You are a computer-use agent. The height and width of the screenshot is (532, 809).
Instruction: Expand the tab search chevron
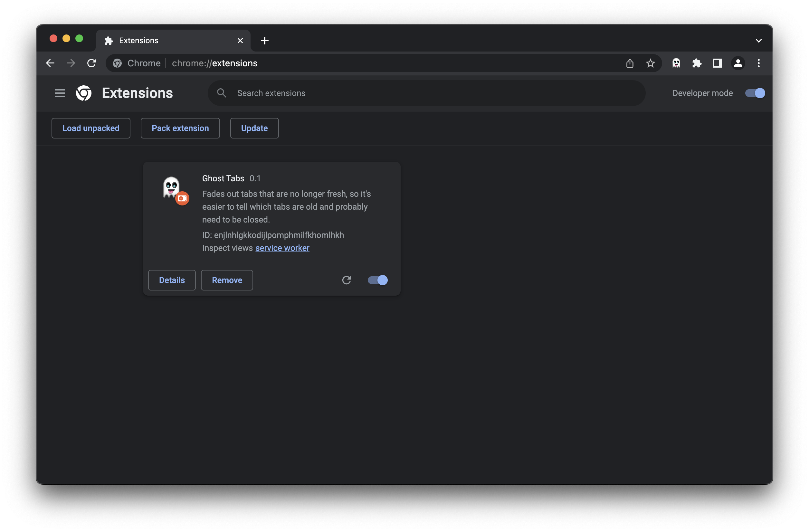(x=758, y=41)
